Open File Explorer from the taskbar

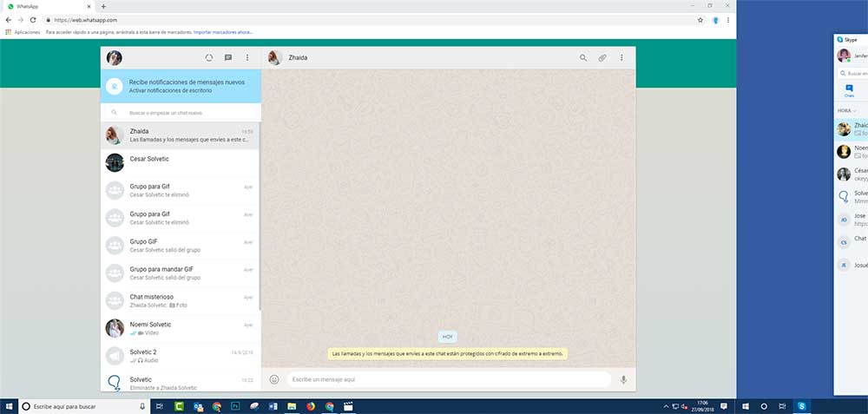pos(292,406)
